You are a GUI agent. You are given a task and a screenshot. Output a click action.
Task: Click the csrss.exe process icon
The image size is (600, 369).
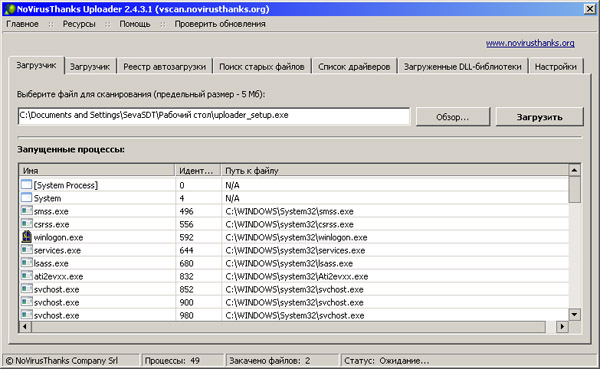[x=26, y=224]
